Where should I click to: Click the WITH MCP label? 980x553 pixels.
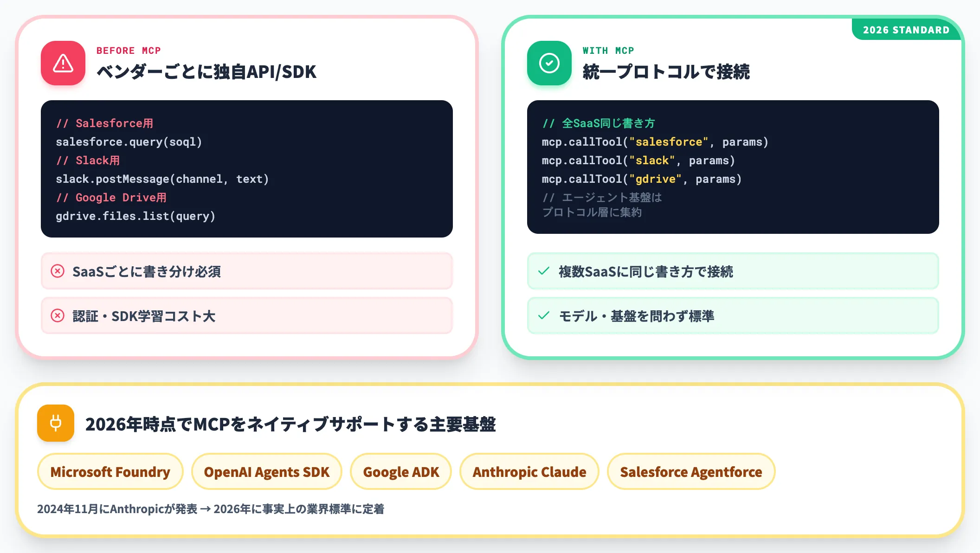(x=608, y=51)
